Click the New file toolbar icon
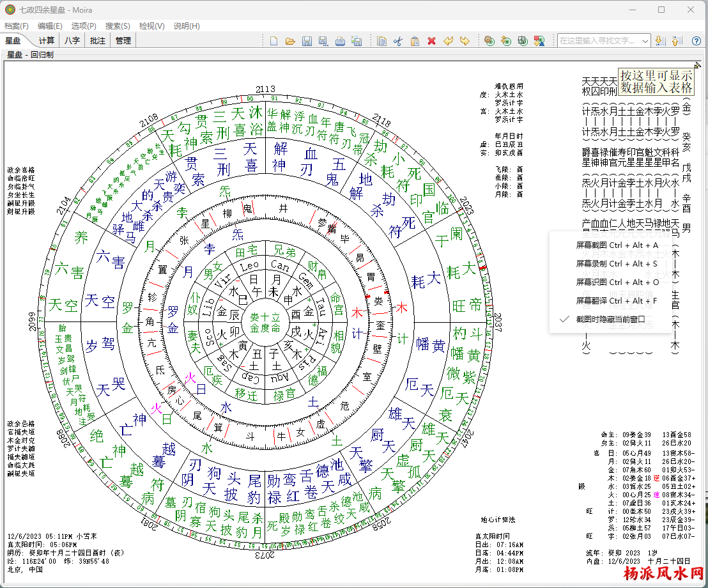This screenshot has width=708, height=588. point(274,41)
